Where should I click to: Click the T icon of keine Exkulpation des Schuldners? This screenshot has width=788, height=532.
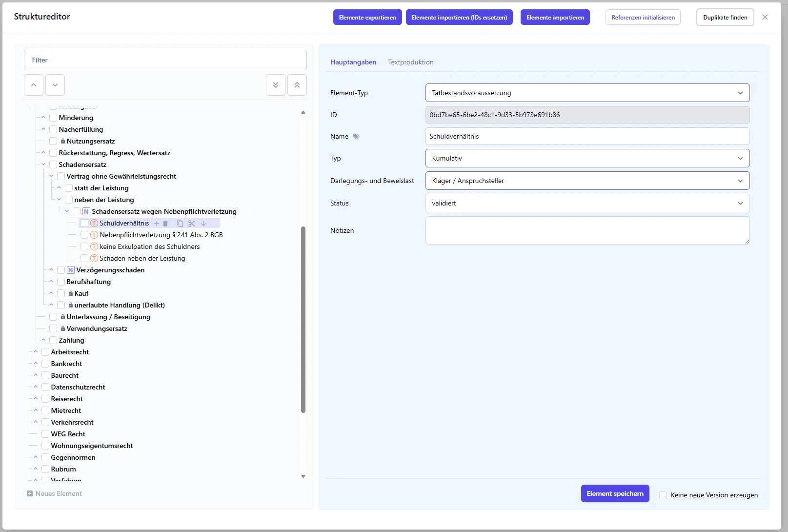click(94, 246)
